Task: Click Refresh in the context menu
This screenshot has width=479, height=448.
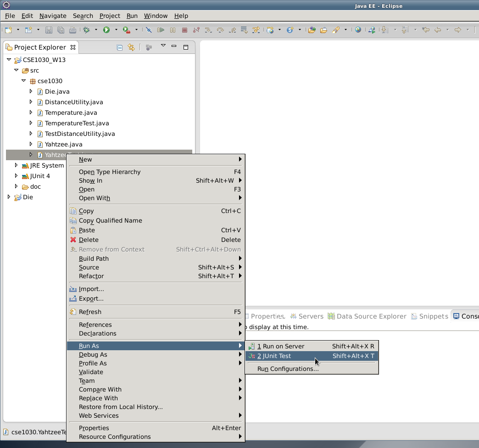Action: 156,312
